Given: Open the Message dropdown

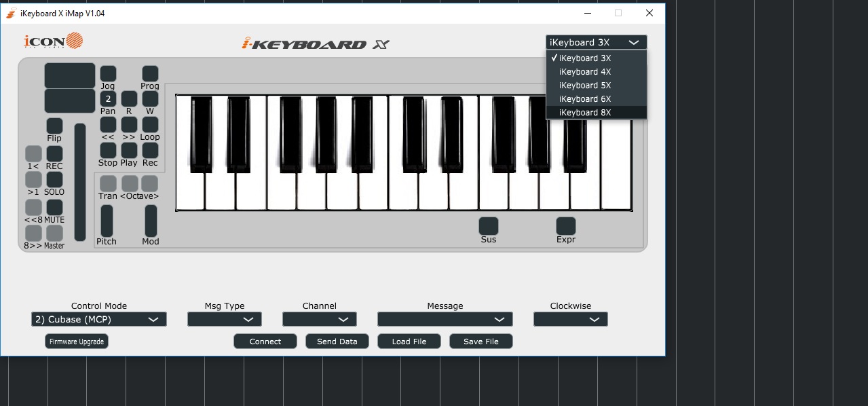Looking at the screenshot, I should click(445, 319).
